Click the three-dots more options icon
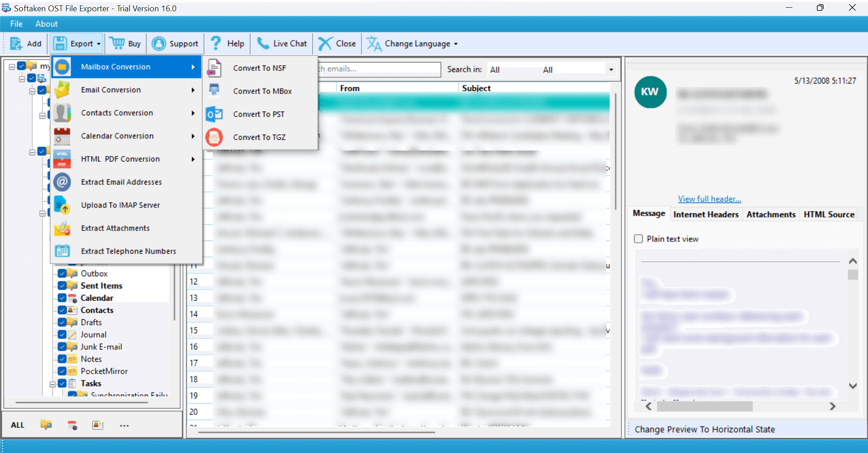The height and width of the screenshot is (453, 868). click(124, 425)
